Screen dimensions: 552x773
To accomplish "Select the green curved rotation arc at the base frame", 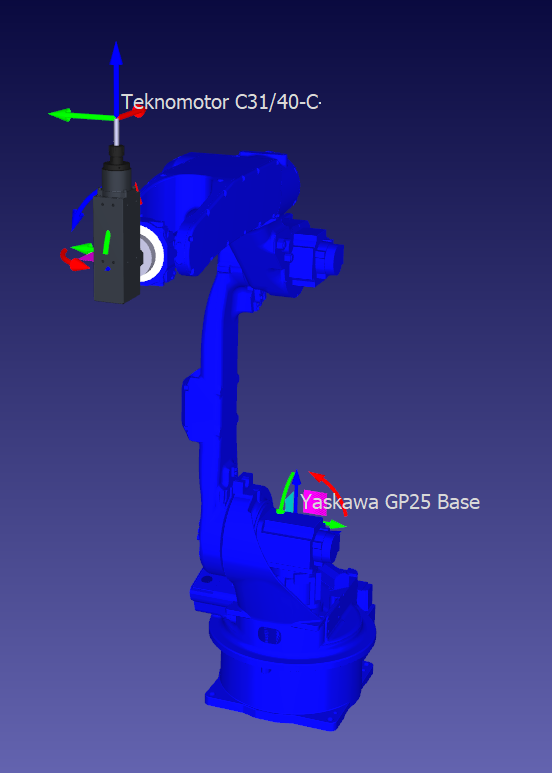I will click(x=286, y=493).
